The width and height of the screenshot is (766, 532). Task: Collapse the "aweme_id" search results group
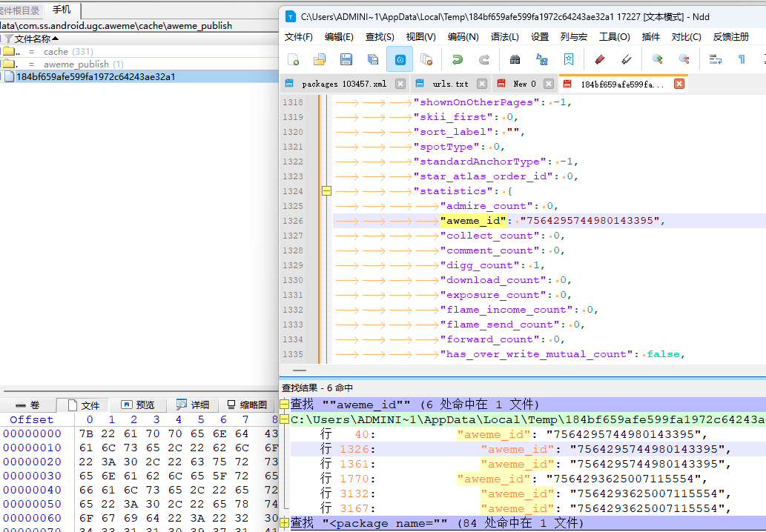pos(285,405)
